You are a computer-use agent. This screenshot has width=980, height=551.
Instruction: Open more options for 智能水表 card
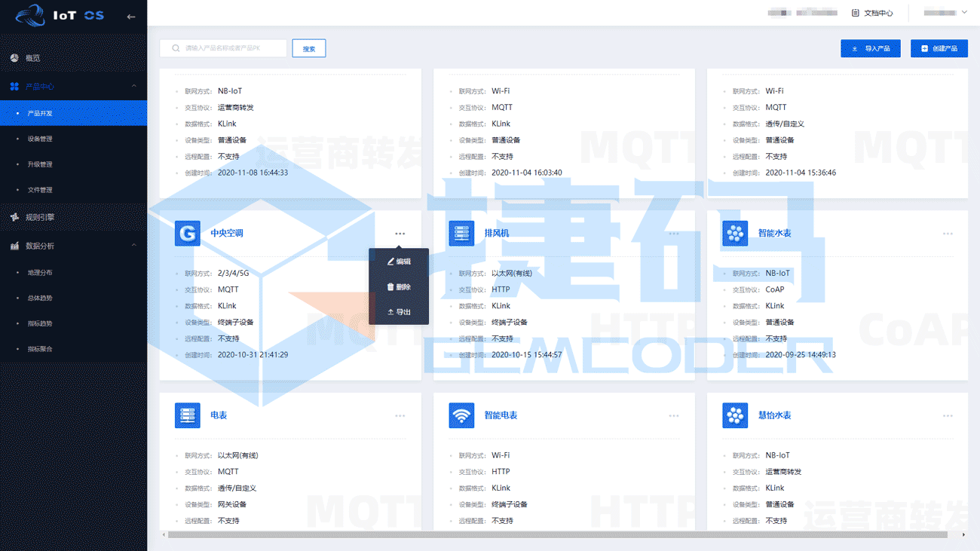pyautogui.click(x=947, y=234)
